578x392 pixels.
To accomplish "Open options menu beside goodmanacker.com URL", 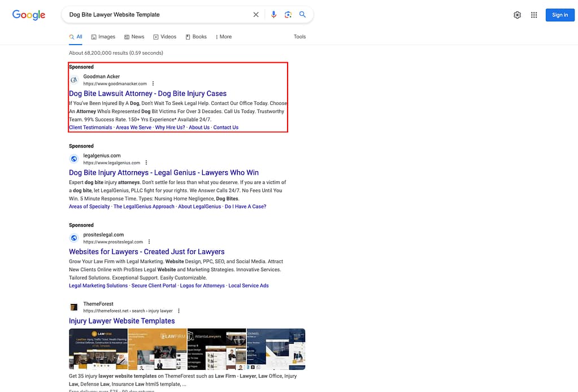I will click(153, 84).
